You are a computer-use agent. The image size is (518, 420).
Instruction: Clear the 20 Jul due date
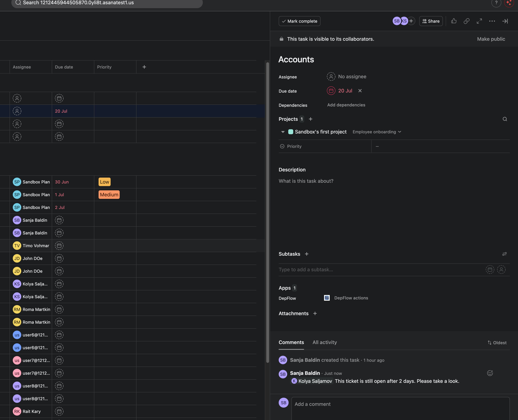coord(360,91)
